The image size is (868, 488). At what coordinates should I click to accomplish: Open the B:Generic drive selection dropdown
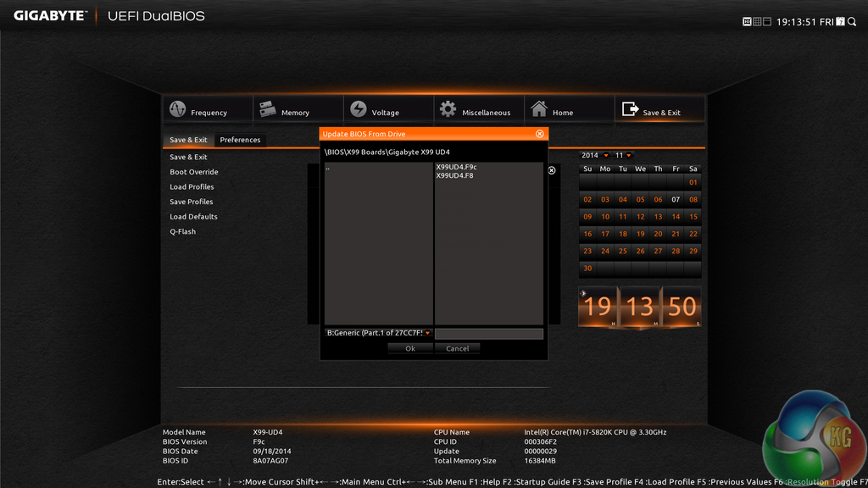377,333
